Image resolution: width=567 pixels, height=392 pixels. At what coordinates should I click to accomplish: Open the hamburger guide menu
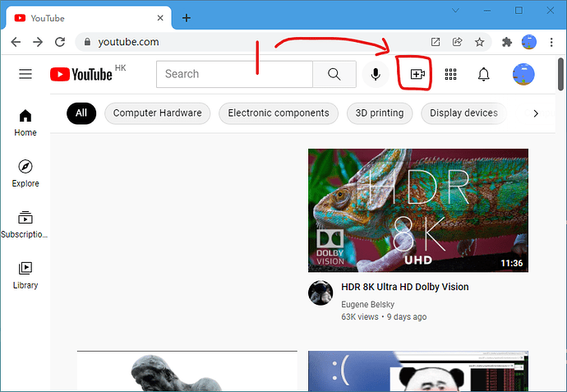coord(25,74)
